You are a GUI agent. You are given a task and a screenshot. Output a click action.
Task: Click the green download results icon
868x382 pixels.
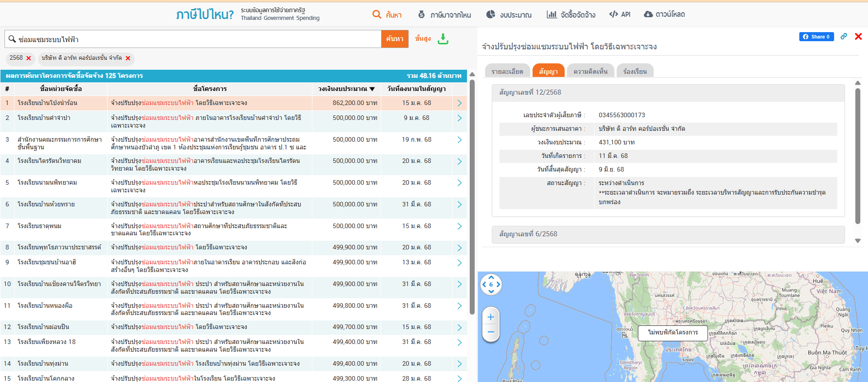[443, 39]
